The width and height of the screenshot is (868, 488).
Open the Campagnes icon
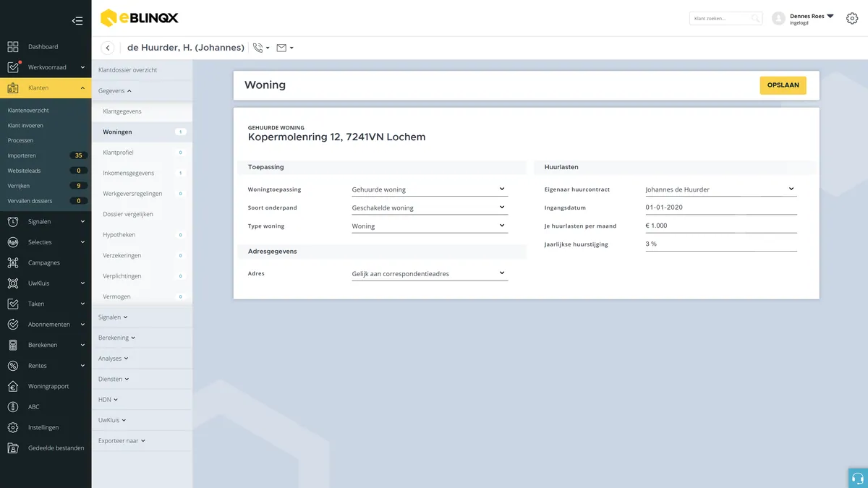13,263
